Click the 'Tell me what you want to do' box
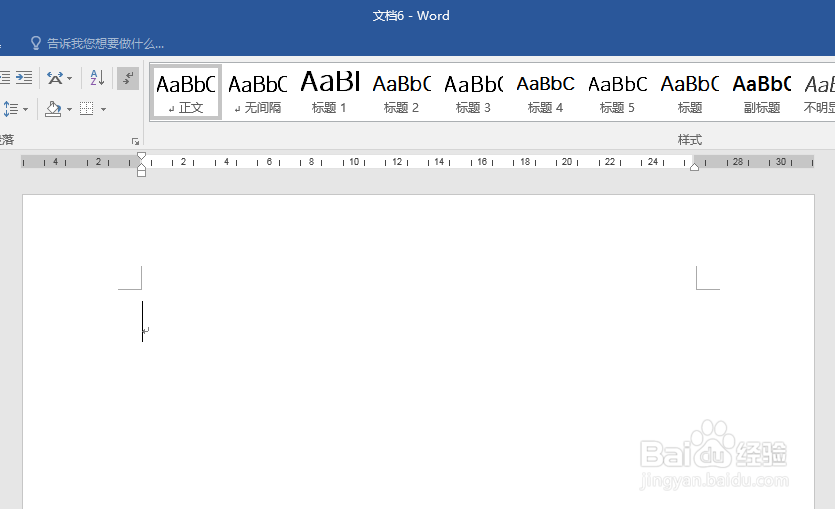Image resolution: width=835 pixels, height=509 pixels. click(105, 44)
